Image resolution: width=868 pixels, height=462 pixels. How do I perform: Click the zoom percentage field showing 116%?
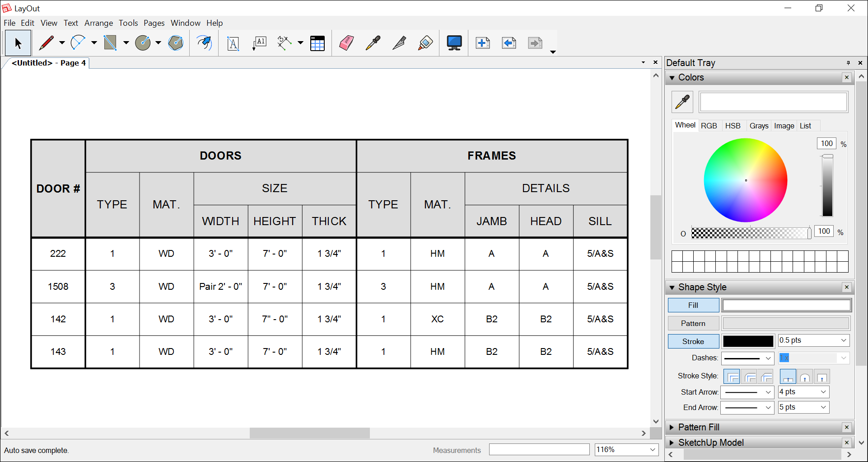626,449
